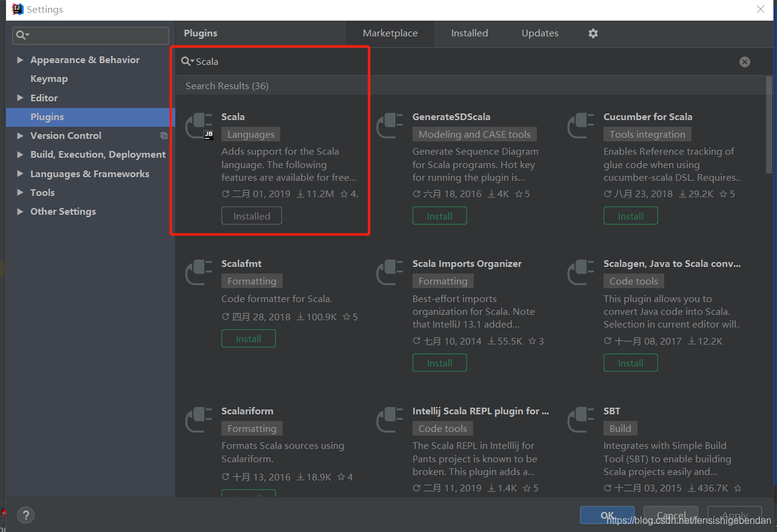Expand Languages & Frameworks node
The image size is (777, 532).
coord(20,174)
